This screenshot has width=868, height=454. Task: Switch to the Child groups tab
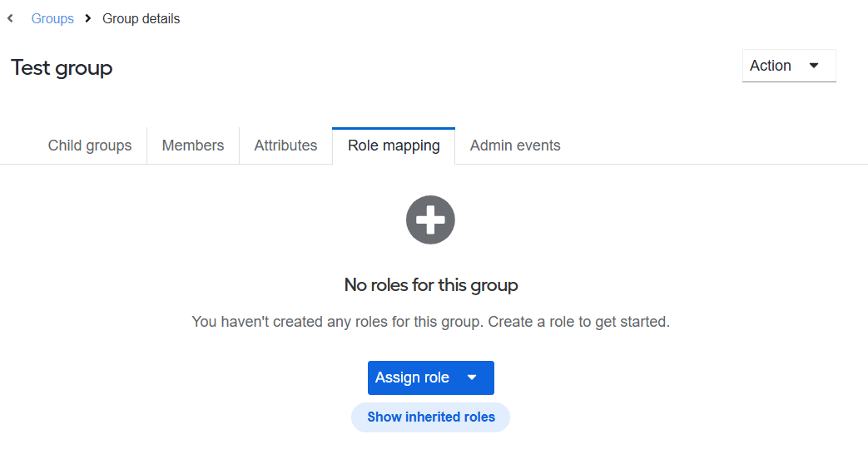pyautogui.click(x=90, y=146)
